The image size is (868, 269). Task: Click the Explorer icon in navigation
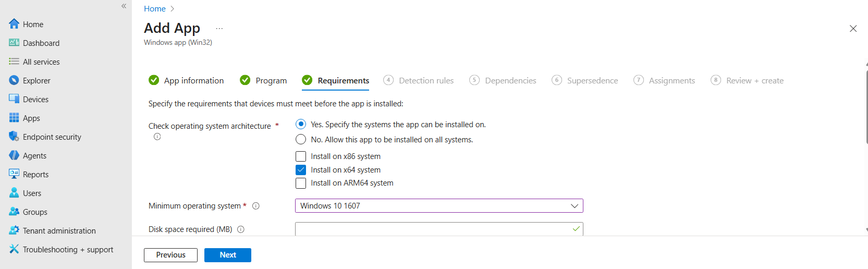point(14,80)
